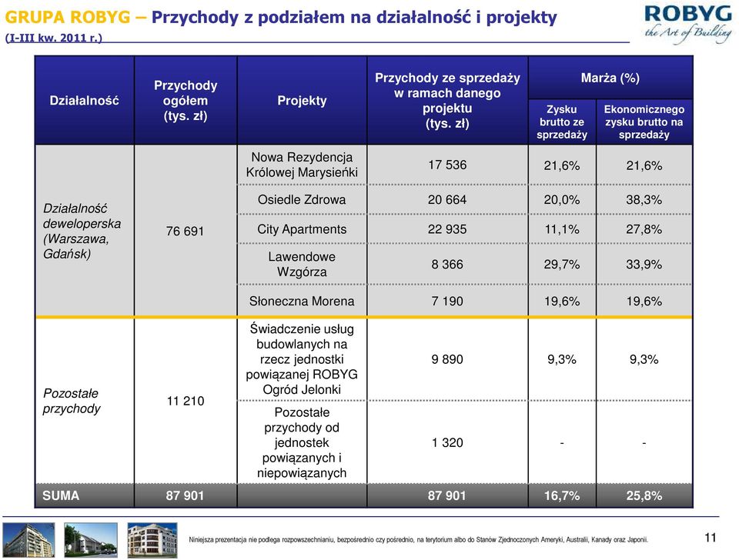Click the 'Projekty' column header
Viewport: 739px width, 560px height.
click(x=302, y=100)
